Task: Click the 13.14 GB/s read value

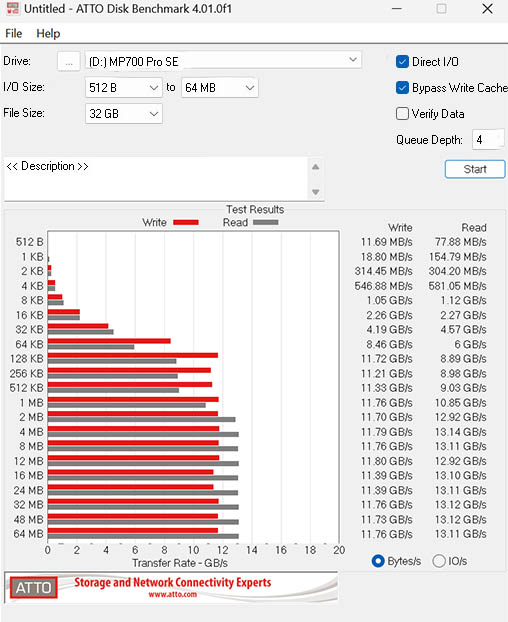Action: 460,432
